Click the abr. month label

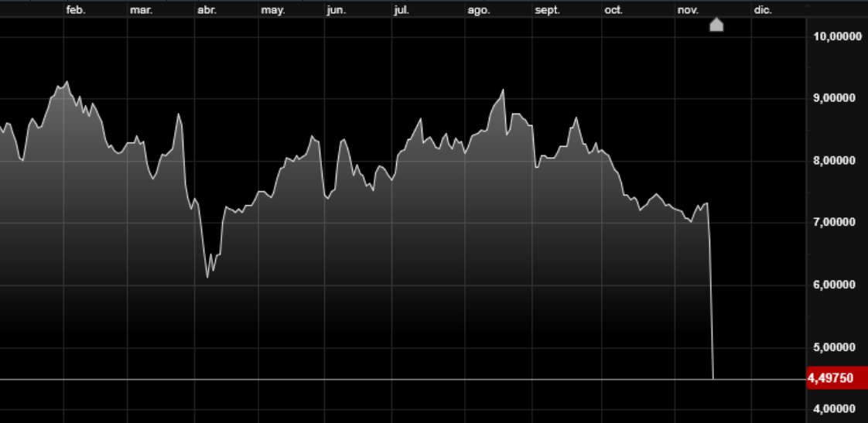pyautogui.click(x=207, y=10)
